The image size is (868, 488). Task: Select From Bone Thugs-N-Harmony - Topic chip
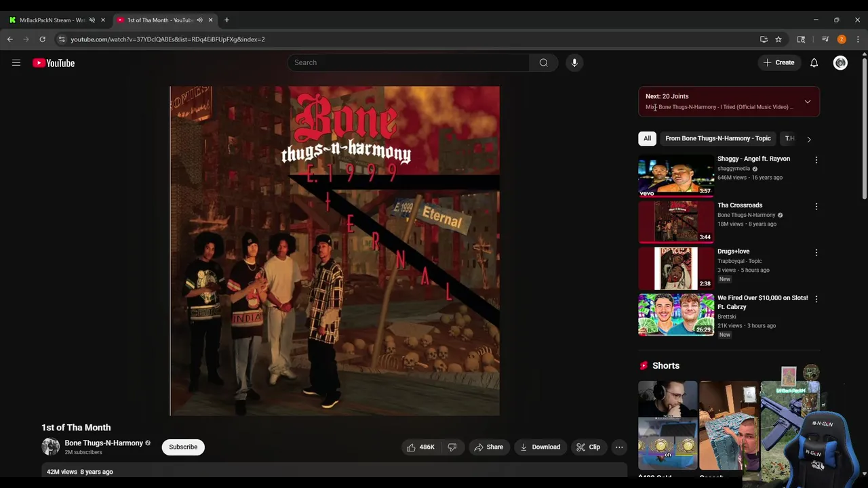(718, 138)
